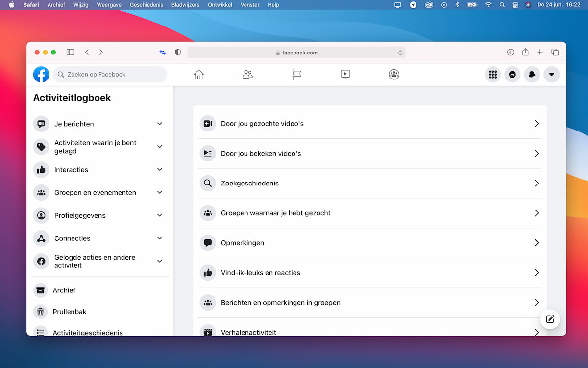
Task: Click the Zoeken op Facebook search field
Action: [x=110, y=74]
